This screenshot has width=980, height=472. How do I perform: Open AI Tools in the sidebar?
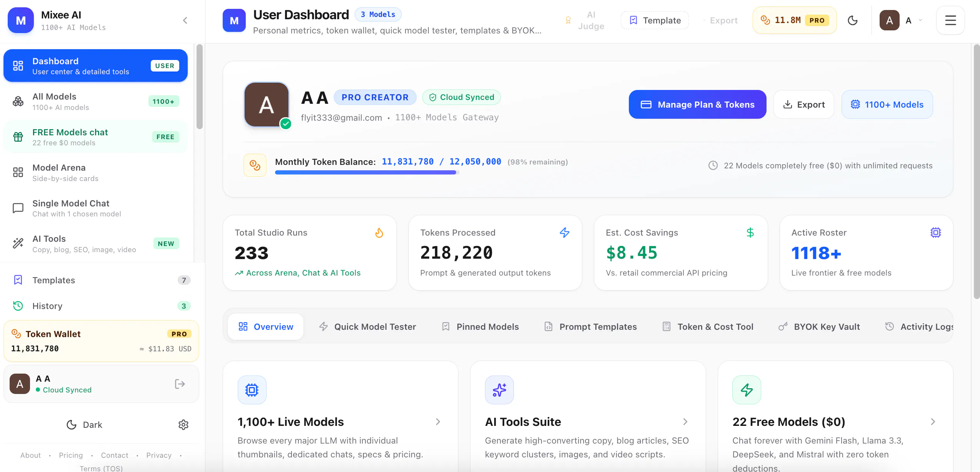coord(95,244)
